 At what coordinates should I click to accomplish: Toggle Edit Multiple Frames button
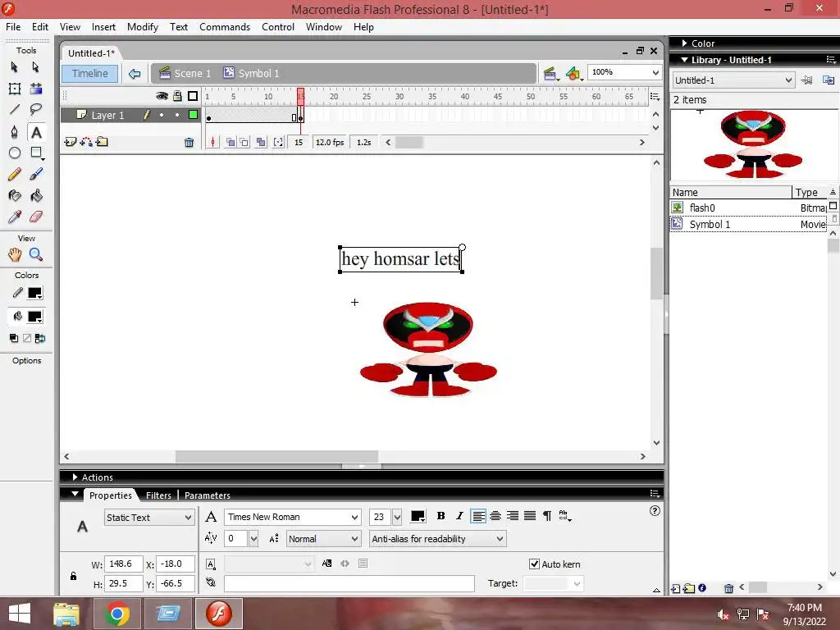tap(261, 142)
